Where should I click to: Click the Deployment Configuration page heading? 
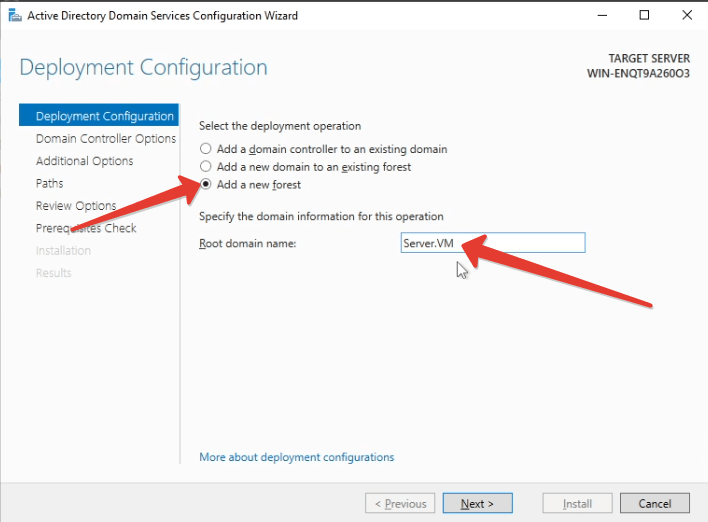(x=144, y=67)
